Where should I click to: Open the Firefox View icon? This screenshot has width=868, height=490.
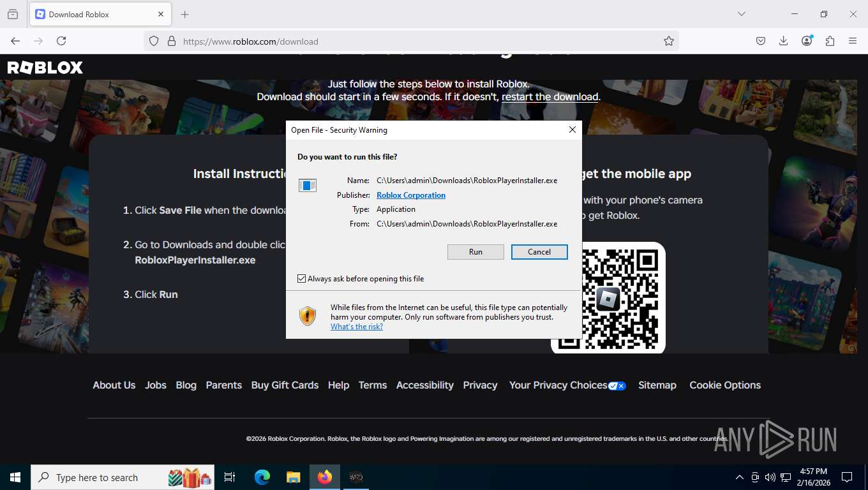(13, 14)
